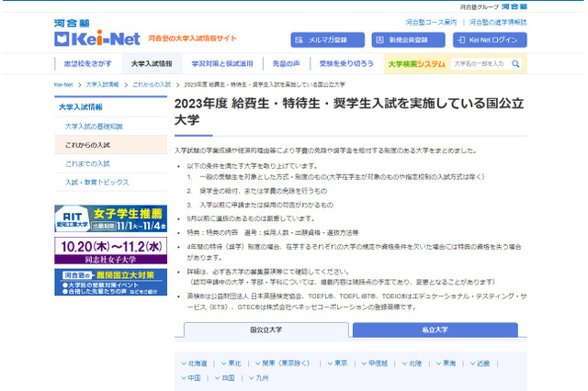Click the 難関国立大対策 banner
Image resolution: width=588 pixels, height=391 pixels.
pos(110,282)
